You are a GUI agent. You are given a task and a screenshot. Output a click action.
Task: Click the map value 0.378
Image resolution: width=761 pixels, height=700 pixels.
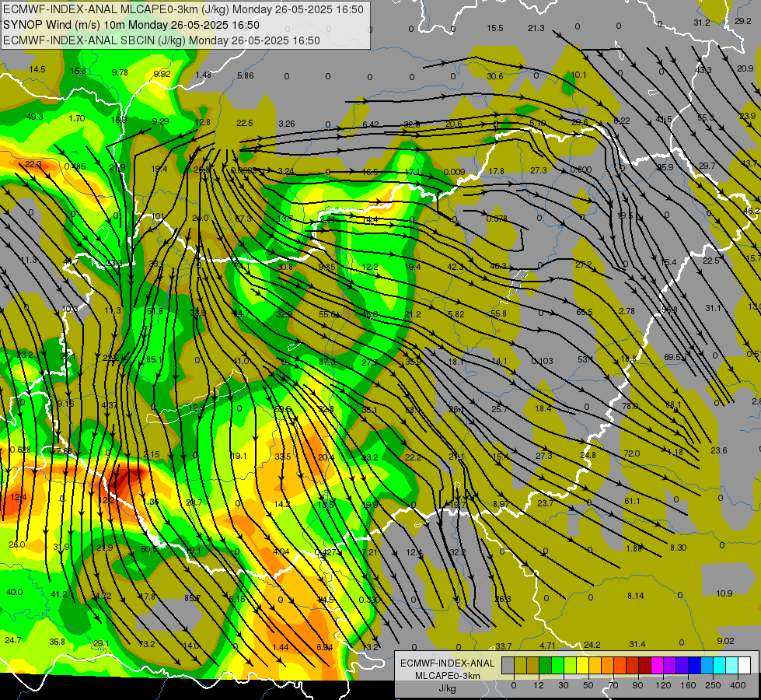tap(497, 219)
